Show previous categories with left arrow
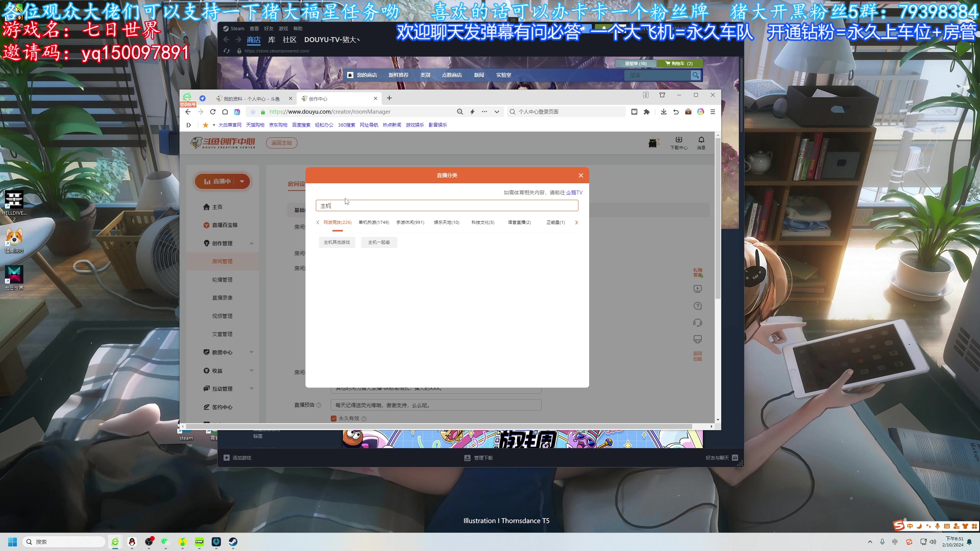The width and height of the screenshot is (980, 551). tap(318, 222)
